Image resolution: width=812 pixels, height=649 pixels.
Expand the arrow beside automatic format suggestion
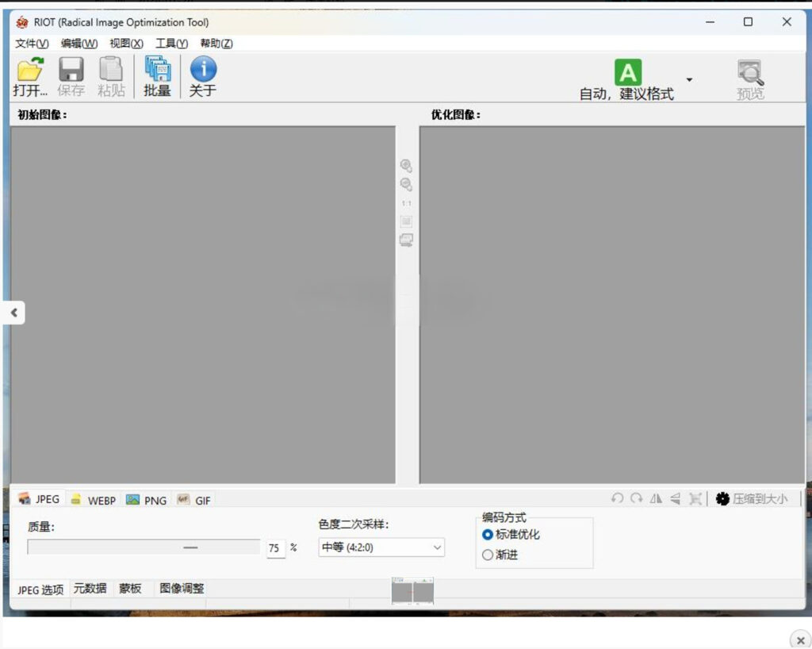coord(689,79)
